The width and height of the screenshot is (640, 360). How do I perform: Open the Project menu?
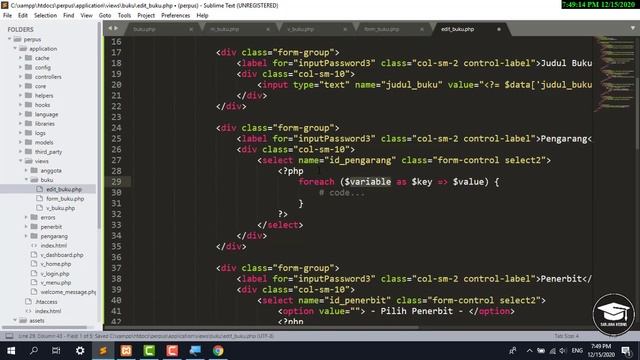(146, 16)
